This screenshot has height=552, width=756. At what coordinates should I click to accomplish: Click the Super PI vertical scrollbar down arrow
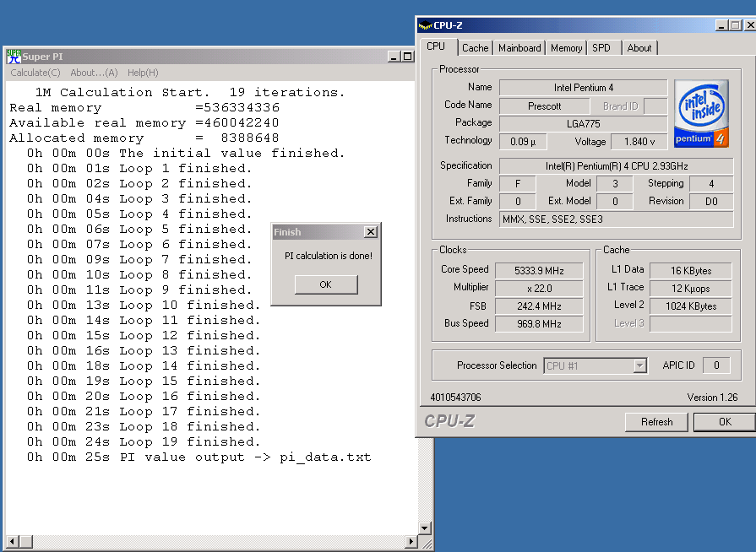pos(424,528)
